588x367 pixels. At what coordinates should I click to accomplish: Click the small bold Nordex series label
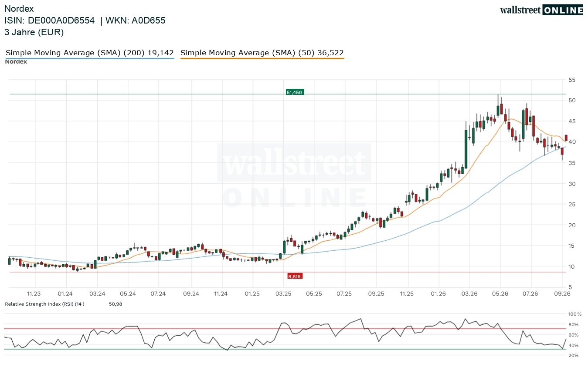16,62
